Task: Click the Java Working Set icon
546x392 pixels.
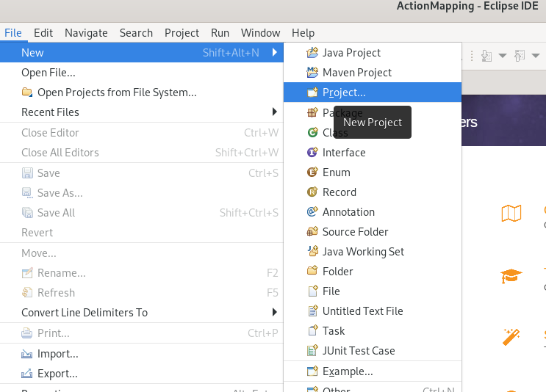Action: pos(312,251)
